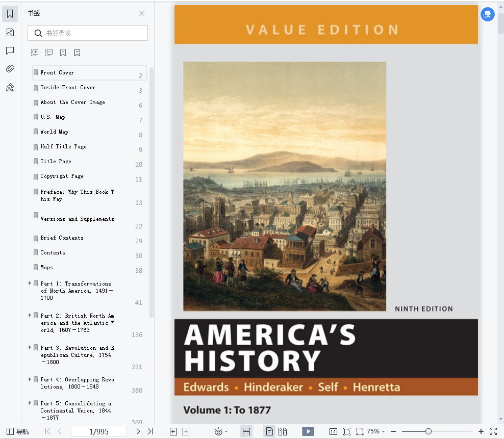Click the bookmark panel scrollbar
This screenshot has width=504, height=439.
point(152,193)
